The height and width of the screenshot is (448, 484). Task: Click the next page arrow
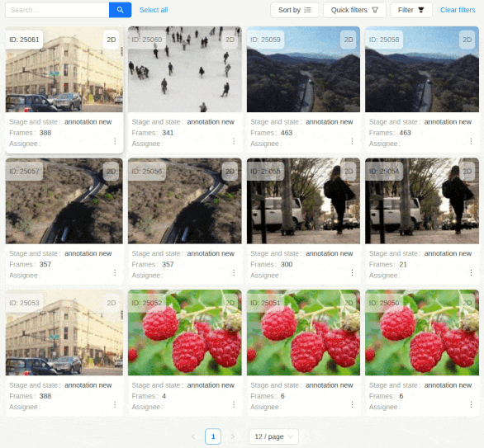(x=233, y=436)
